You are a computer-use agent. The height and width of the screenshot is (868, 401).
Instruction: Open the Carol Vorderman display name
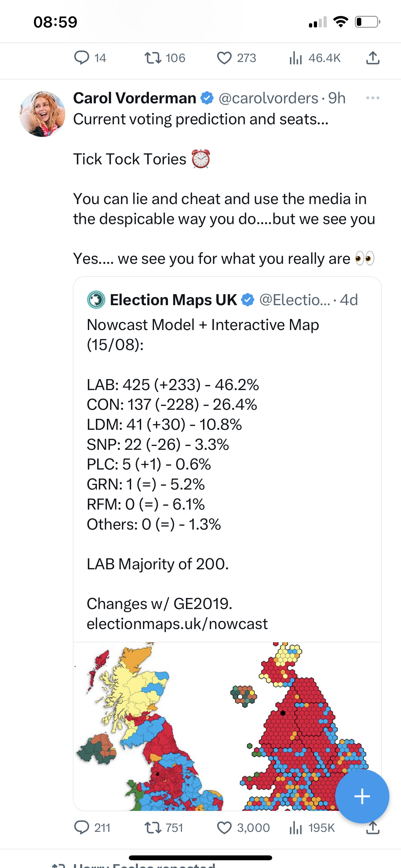pyautogui.click(x=135, y=98)
